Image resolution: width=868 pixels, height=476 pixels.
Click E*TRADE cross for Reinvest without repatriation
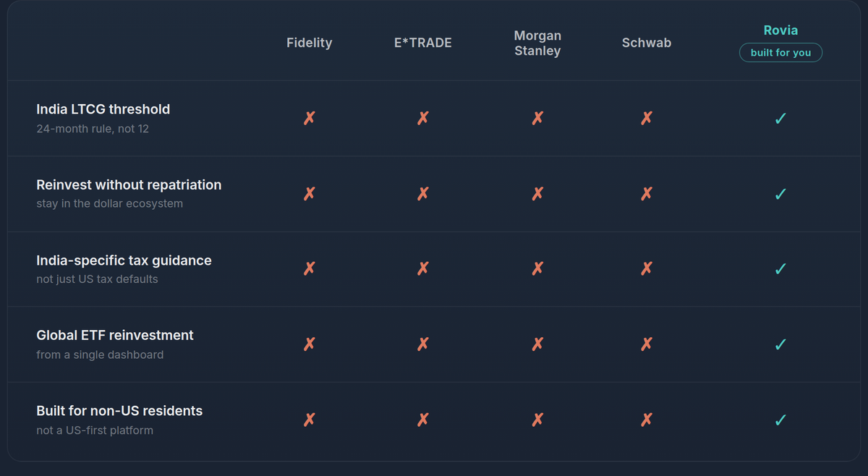click(x=423, y=193)
